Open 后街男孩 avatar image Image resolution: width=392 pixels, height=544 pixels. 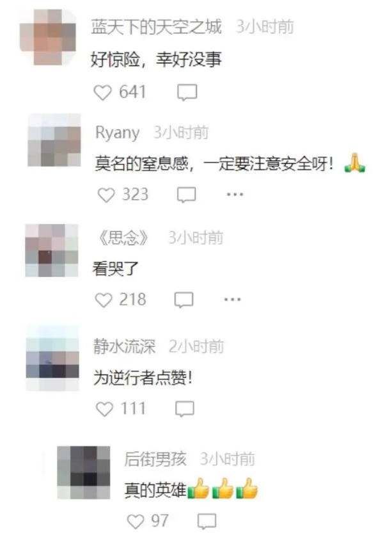(84, 472)
